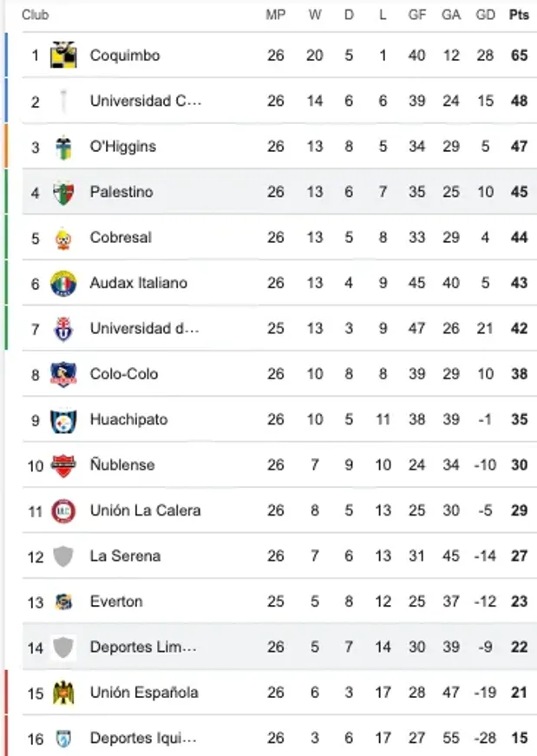This screenshot has width=537, height=756.
Task: Click the Club column header
Action: [36, 15]
